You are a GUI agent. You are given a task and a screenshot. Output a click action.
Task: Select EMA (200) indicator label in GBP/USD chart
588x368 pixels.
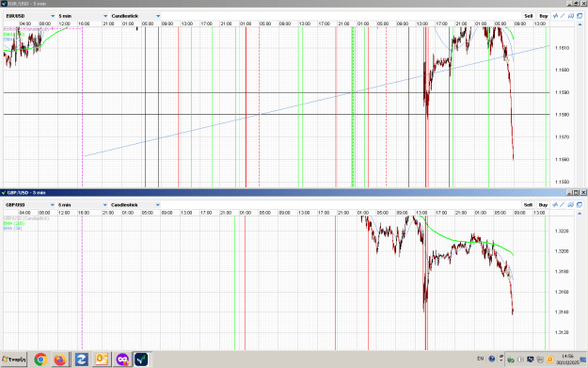(14, 223)
